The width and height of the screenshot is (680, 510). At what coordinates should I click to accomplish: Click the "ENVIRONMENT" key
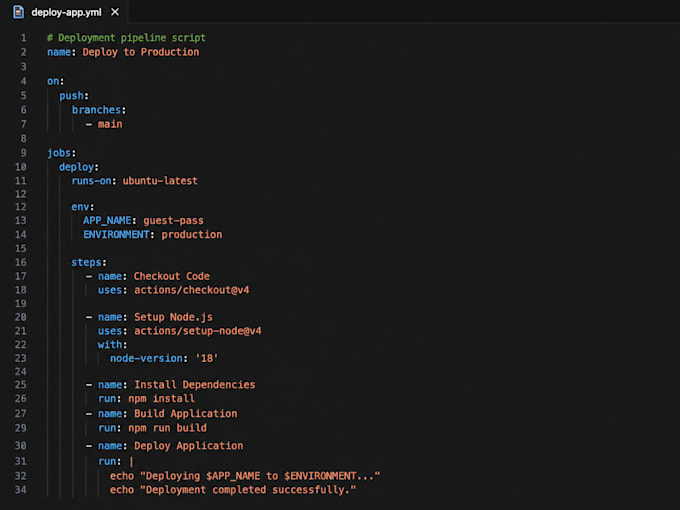pyautogui.click(x=116, y=235)
